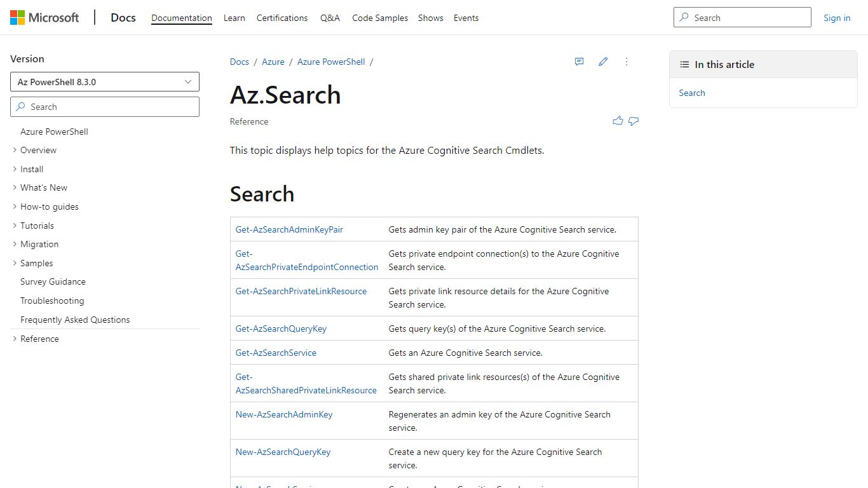Expand the Install tree node

pyautogui.click(x=15, y=169)
